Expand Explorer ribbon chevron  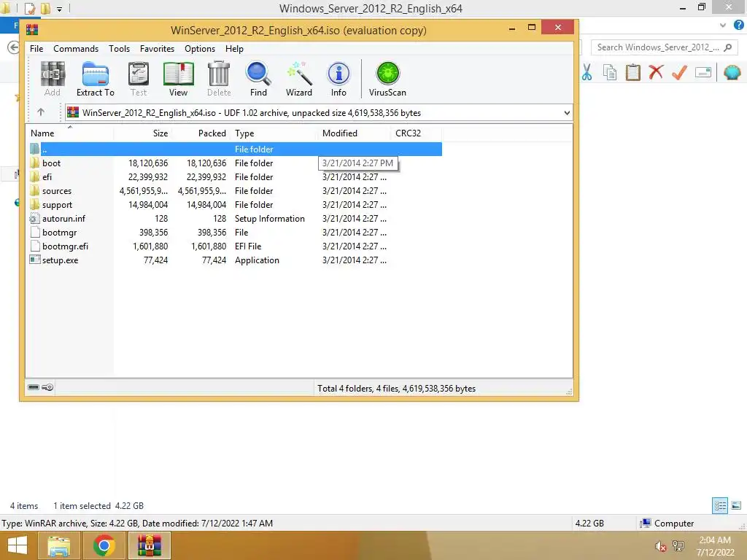click(723, 26)
